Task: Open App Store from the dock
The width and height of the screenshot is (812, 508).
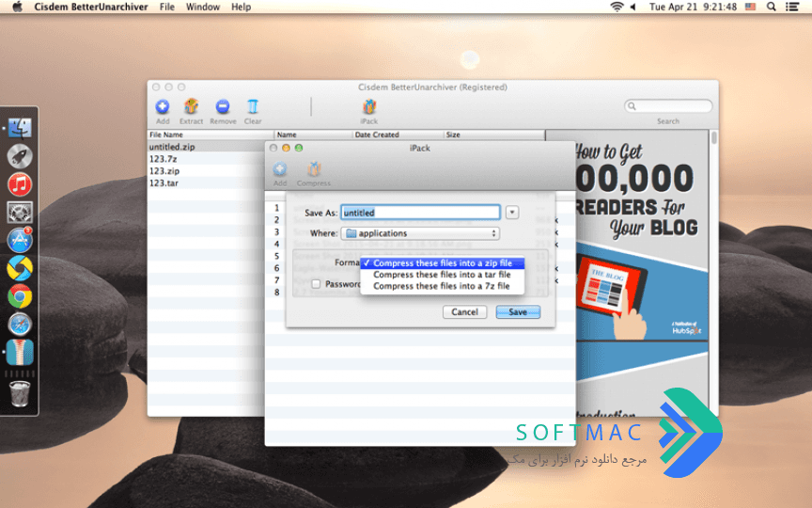Action: (20, 240)
